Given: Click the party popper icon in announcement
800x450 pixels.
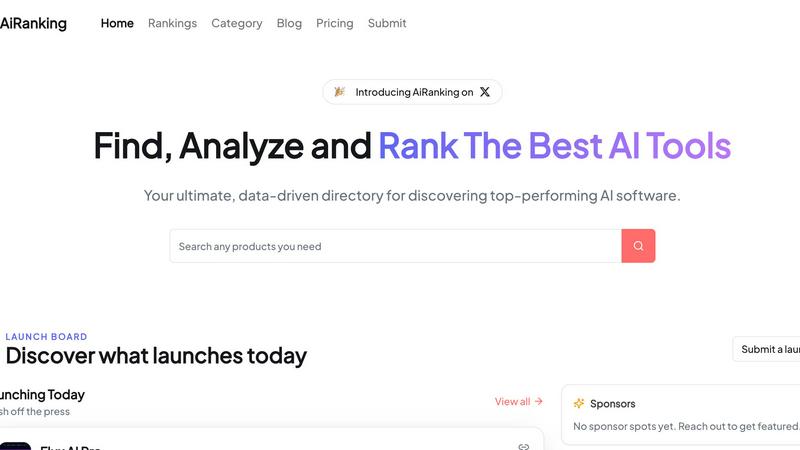Looking at the screenshot, I should (340, 92).
